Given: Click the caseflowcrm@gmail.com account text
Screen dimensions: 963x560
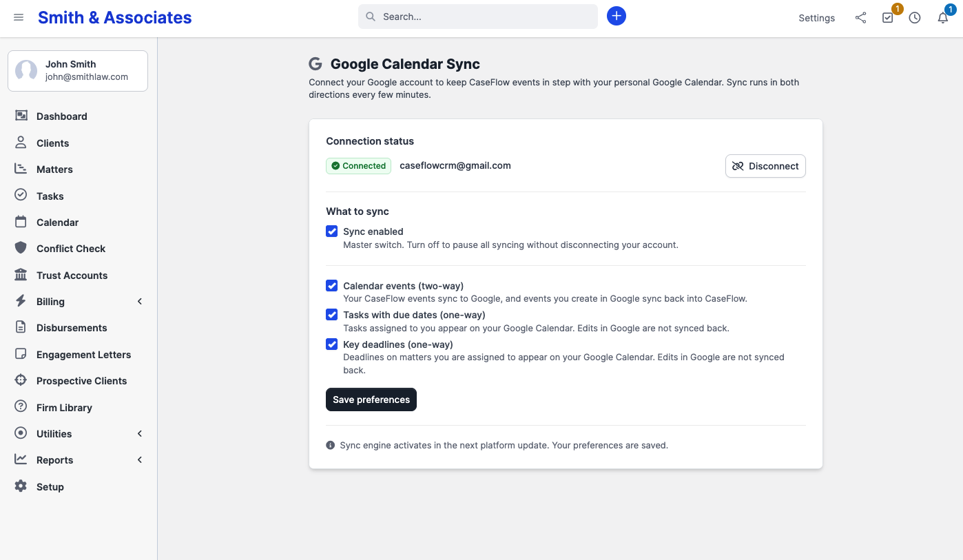Looking at the screenshot, I should coord(455,165).
